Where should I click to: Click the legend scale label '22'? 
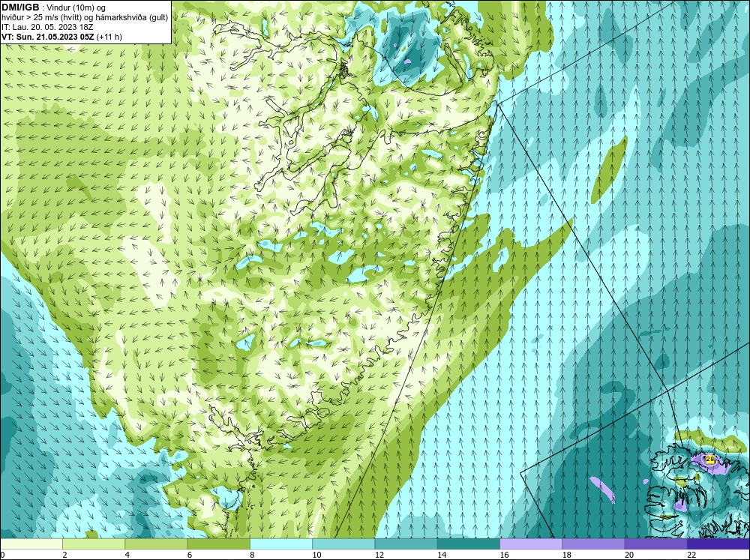click(x=691, y=555)
